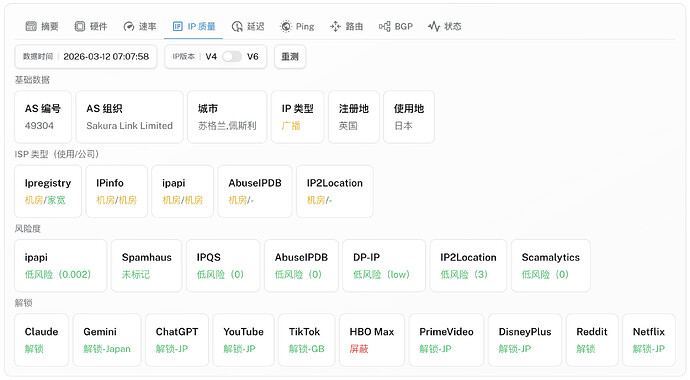Click the Ipregistry 机房/家宽 card
The height and width of the screenshot is (380, 690).
[x=48, y=191]
